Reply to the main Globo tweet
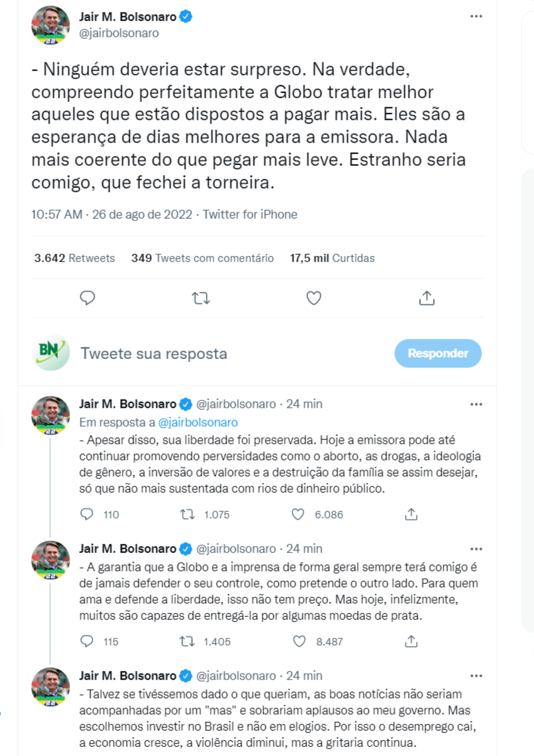Image resolution: width=534 pixels, height=756 pixels. [x=87, y=298]
